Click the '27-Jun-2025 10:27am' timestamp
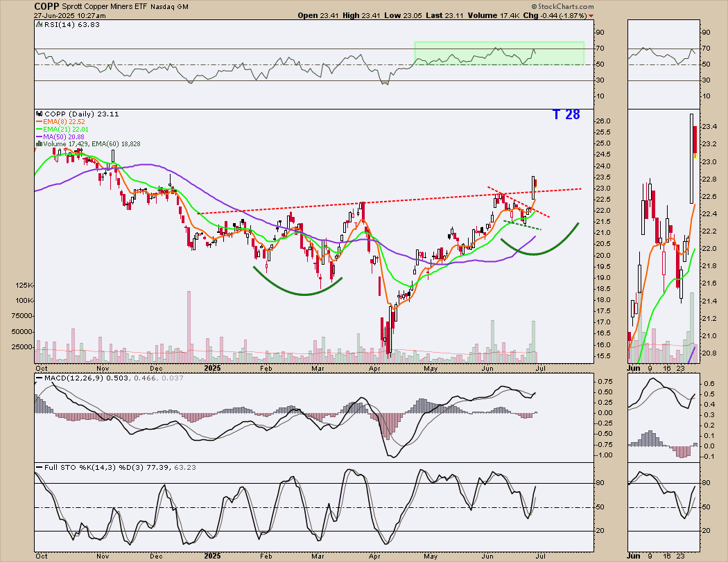 pos(69,15)
